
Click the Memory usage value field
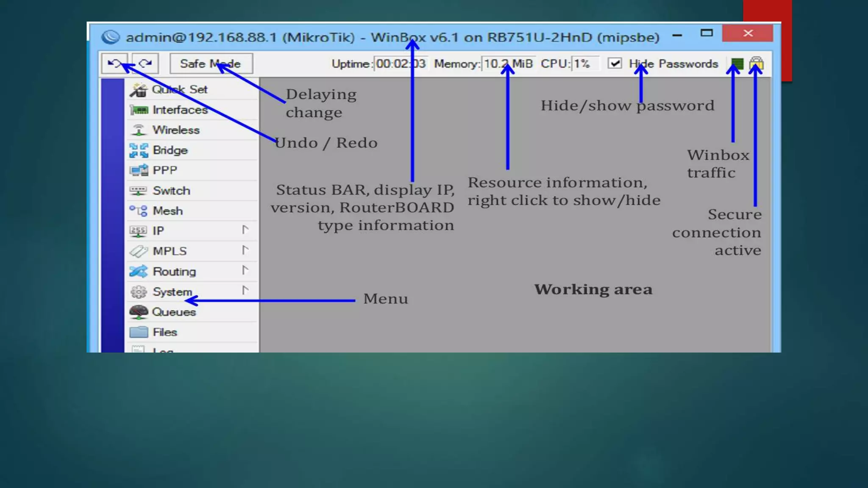508,64
